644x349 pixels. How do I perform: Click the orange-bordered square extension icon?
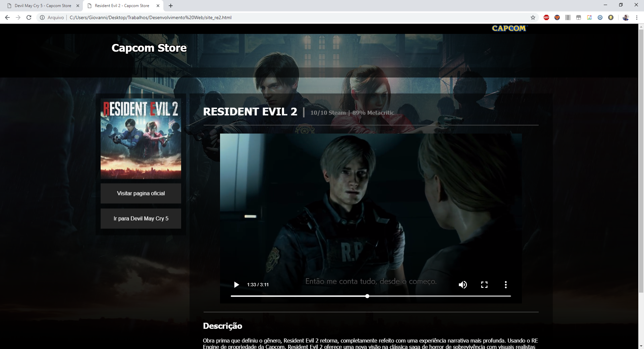pyautogui.click(x=589, y=17)
